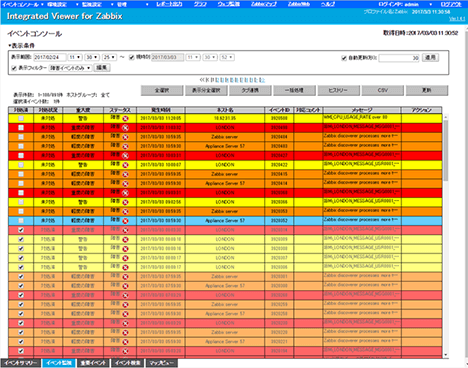468x368 pixels.
Task: Click failure icon for LONDON 05:00:28 row
Action: click(125, 351)
